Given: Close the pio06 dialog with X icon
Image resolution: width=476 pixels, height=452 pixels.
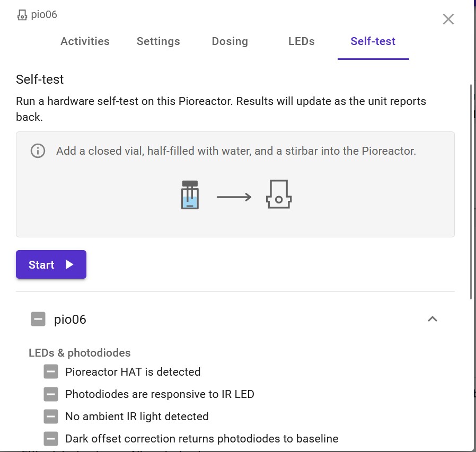Looking at the screenshot, I should (x=448, y=19).
